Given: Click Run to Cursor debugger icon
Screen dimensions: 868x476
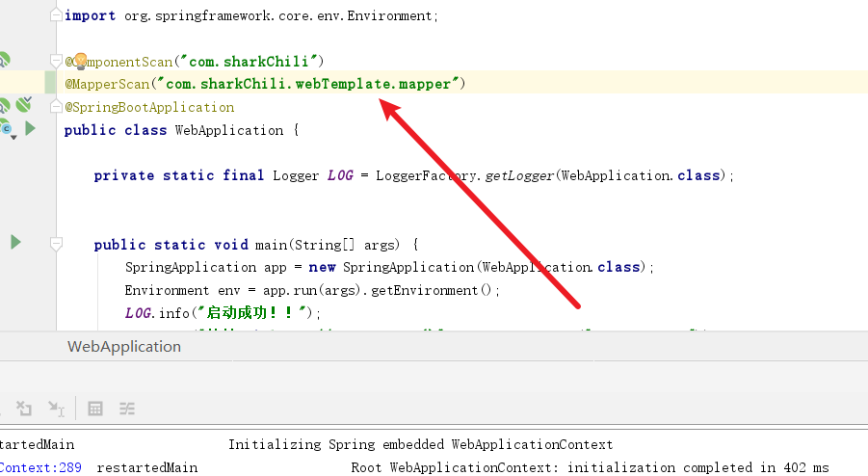Looking at the screenshot, I should (56, 409).
